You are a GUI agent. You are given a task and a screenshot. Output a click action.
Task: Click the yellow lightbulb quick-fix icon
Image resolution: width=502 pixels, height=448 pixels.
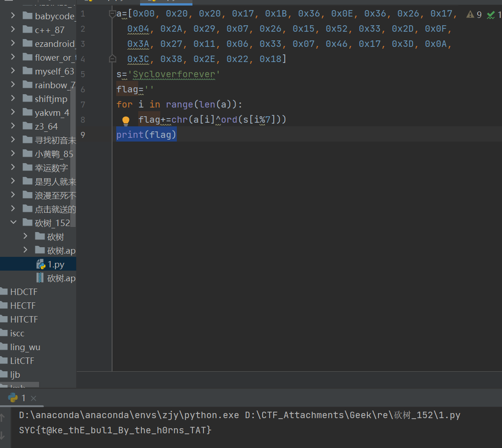pos(126,120)
